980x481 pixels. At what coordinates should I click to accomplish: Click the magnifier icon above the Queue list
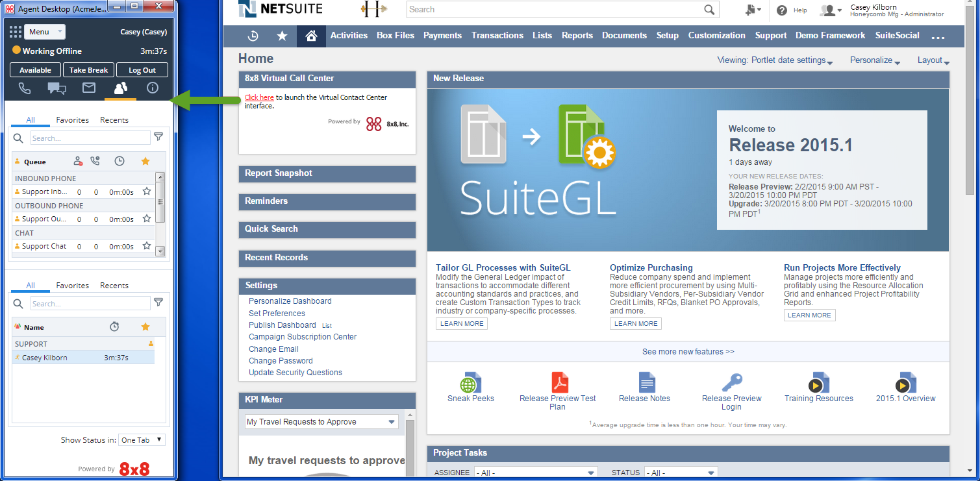click(18, 138)
